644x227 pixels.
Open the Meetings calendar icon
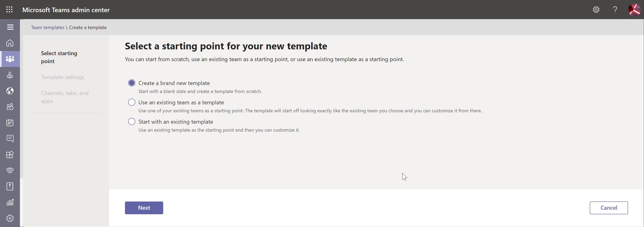click(10, 123)
